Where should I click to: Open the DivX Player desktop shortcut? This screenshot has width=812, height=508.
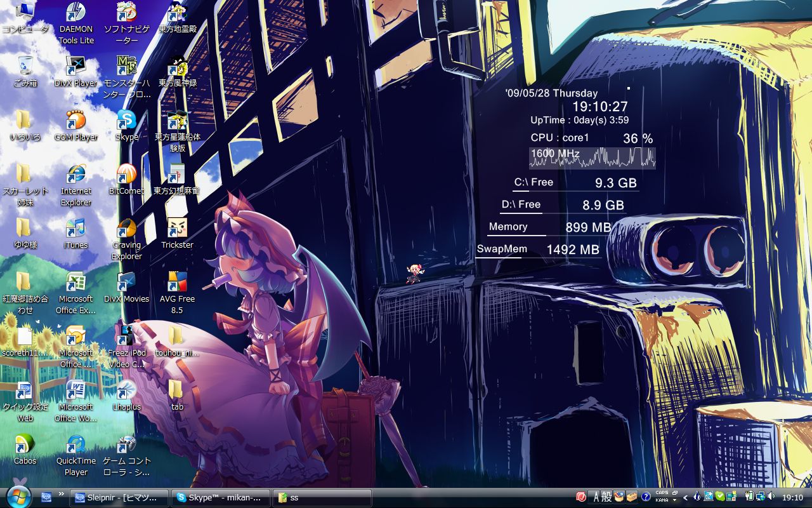(76, 72)
